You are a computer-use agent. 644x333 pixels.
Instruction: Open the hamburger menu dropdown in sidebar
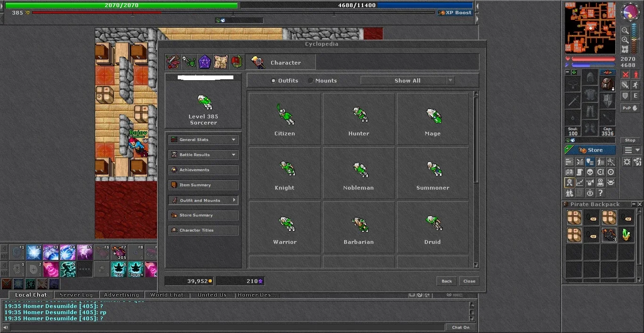click(632, 150)
